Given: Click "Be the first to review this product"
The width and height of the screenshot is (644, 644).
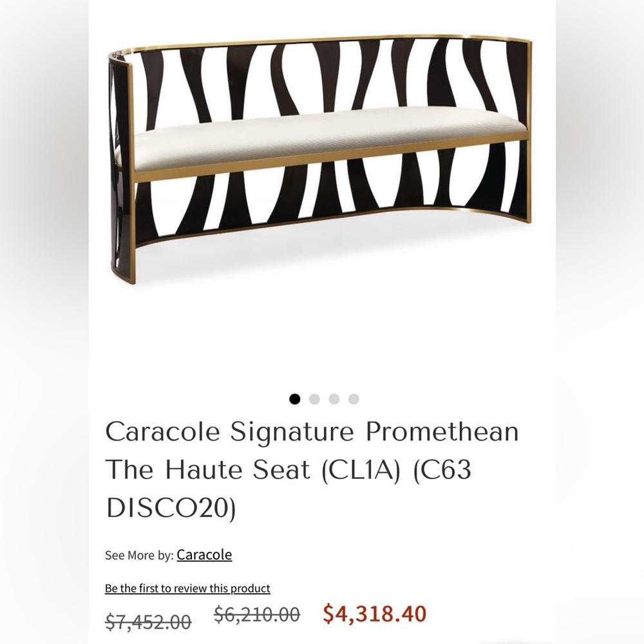Looking at the screenshot, I should 188,588.
